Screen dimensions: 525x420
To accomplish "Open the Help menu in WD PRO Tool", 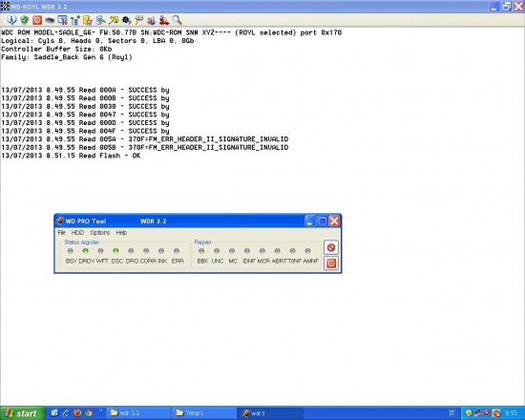I will [121, 233].
